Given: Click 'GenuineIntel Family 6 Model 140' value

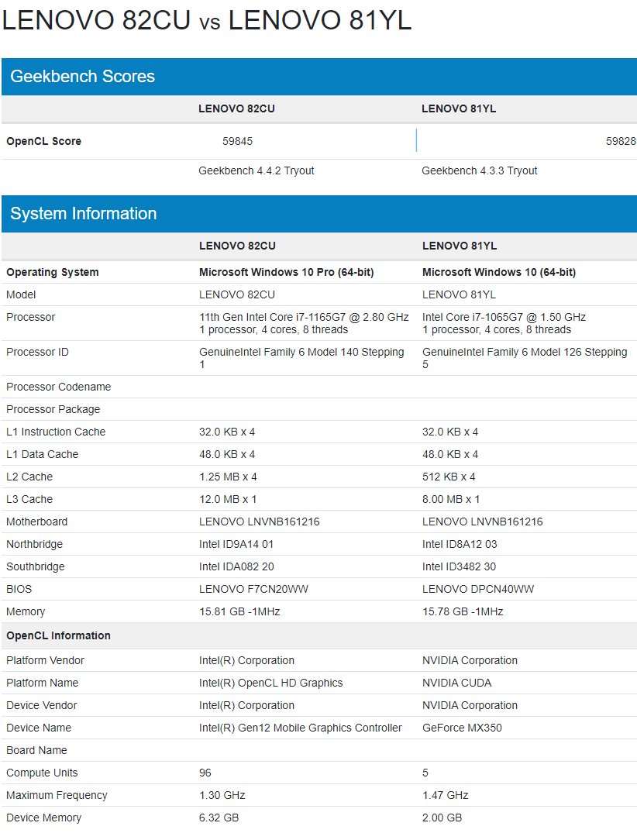Looking at the screenshot, I should point(301,358).
